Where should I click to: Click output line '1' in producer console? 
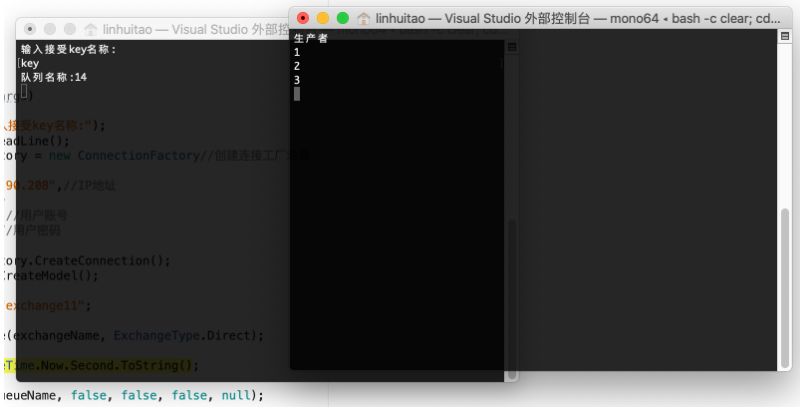pyautogui.click(x=297, y=52)
